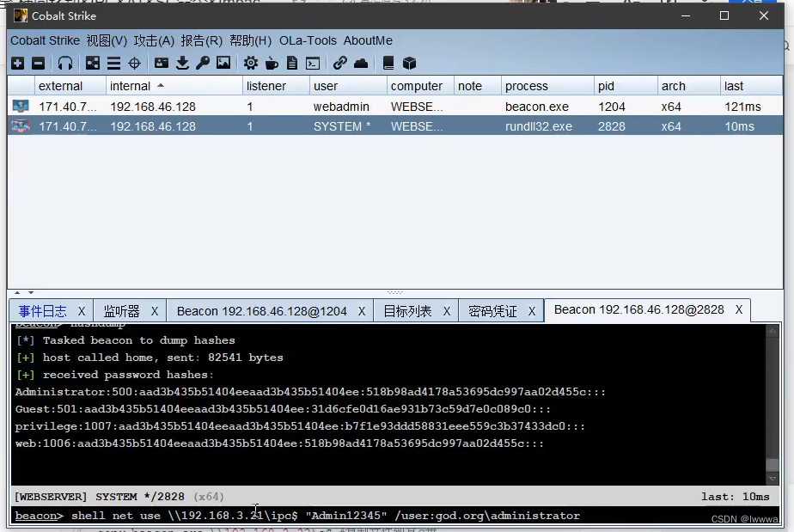Open the Cobalt Strike menu
Image resolution: width=794 pixels, height=532 pixels.
(45, 40)
